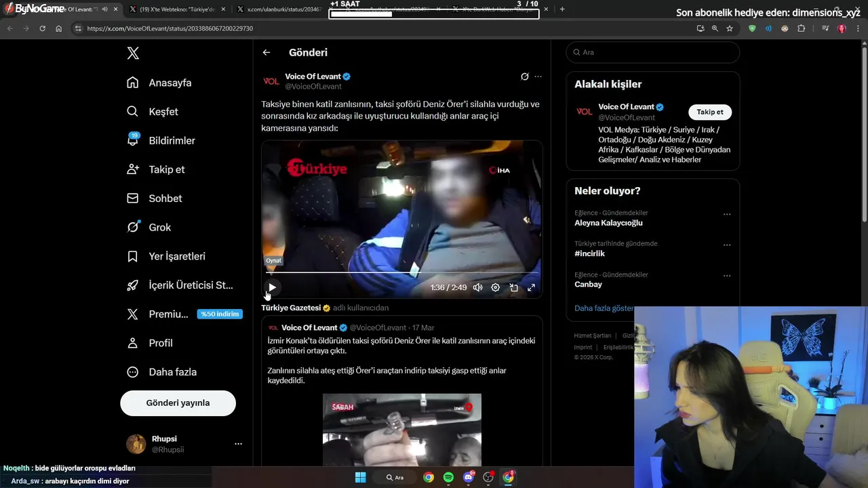Seek on video progress bar
Image resolution: width=868 pixels, height=488 pixels.
(401, 273)
